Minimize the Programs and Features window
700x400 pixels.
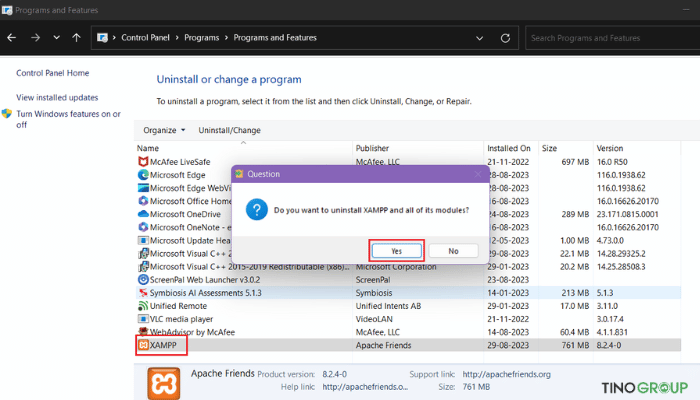click(x=686, y=10)
